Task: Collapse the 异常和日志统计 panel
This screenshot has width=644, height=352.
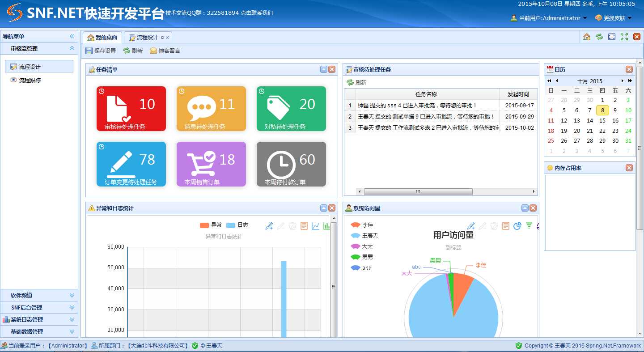Action: click(324, 208)
